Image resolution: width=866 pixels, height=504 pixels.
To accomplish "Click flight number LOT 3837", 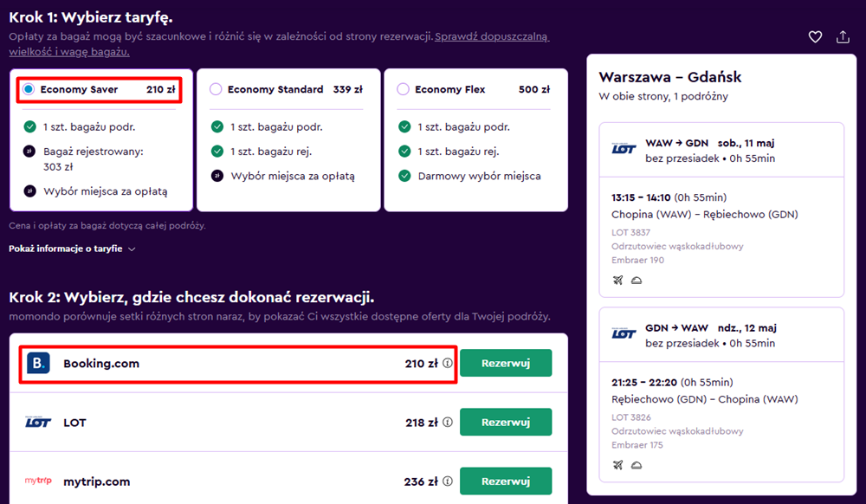I will point(630,232).
